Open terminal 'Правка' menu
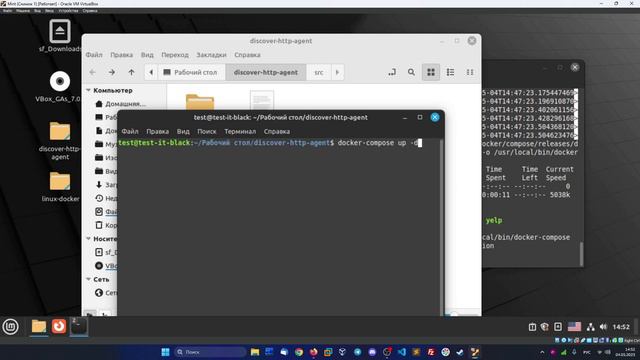 pyautogui.click(x=158, y=131)
